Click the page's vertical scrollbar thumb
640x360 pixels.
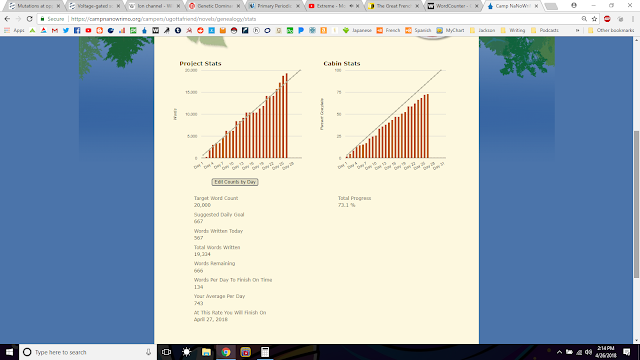[636, 204]
